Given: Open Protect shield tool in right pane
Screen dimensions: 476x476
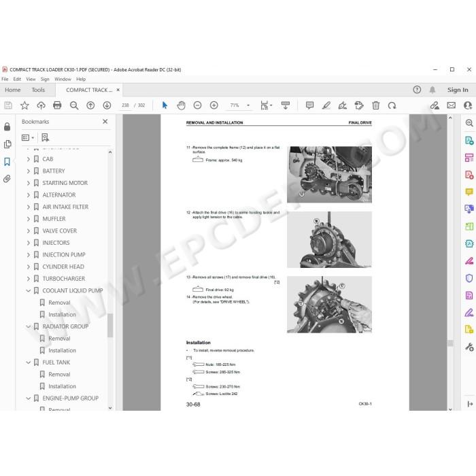Looking at the screenshot, I should pos(469,278).
